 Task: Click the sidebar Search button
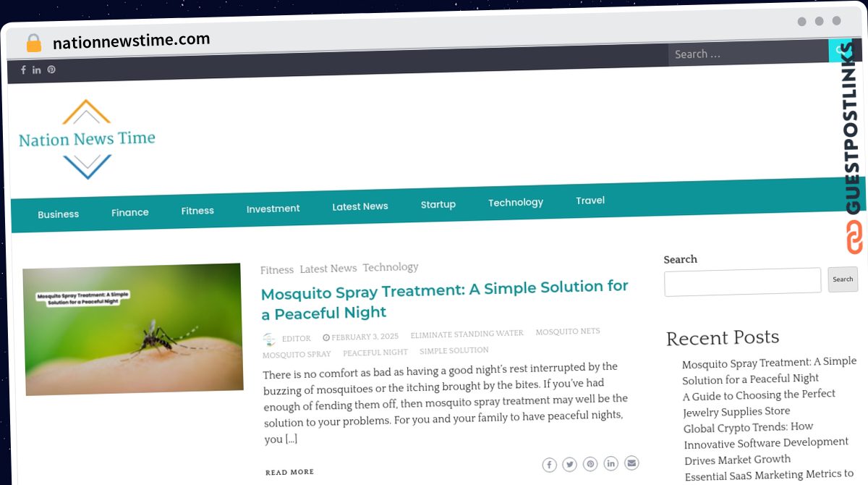coord(843,279)
